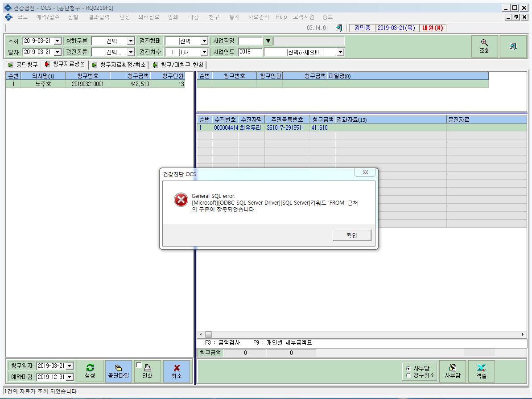Image resolution: width=532 pixels, height=399 pixels.
Task: Click the exit door icon beside 조회 button
Action: (513, 46)
